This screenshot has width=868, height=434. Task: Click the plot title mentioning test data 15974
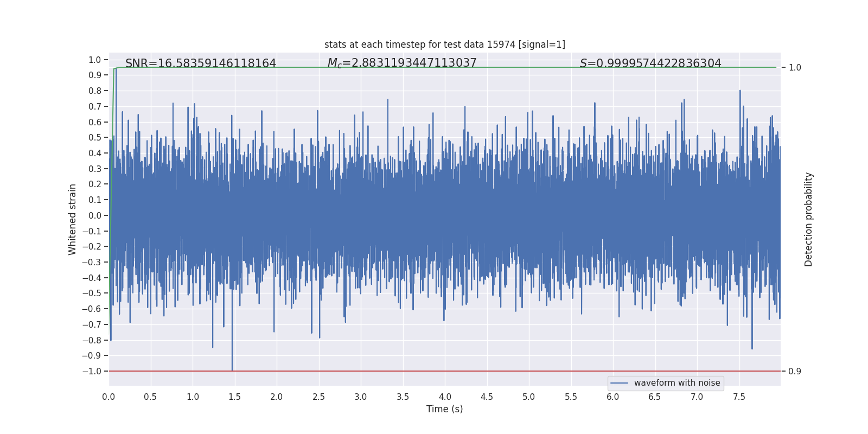(445, 44)
